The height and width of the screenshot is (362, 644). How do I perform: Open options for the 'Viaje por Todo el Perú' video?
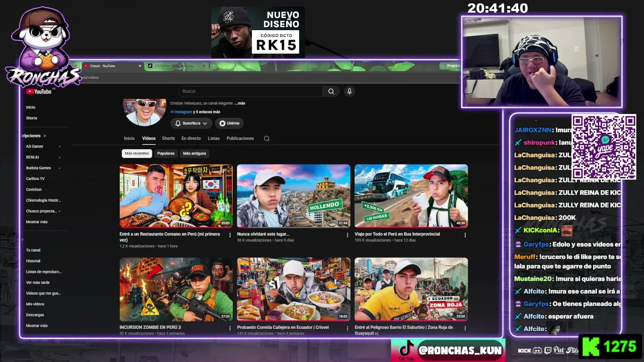click(x=465, y=235)
